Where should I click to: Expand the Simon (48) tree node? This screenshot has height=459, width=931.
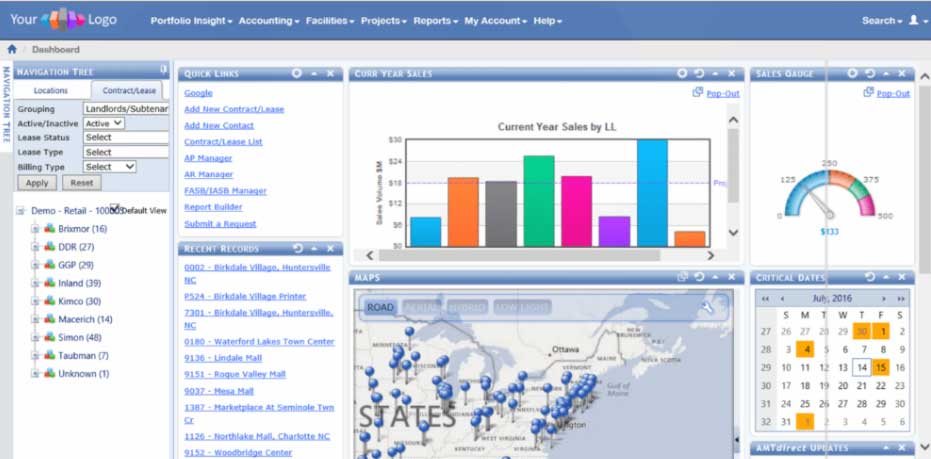coord(35,337)
